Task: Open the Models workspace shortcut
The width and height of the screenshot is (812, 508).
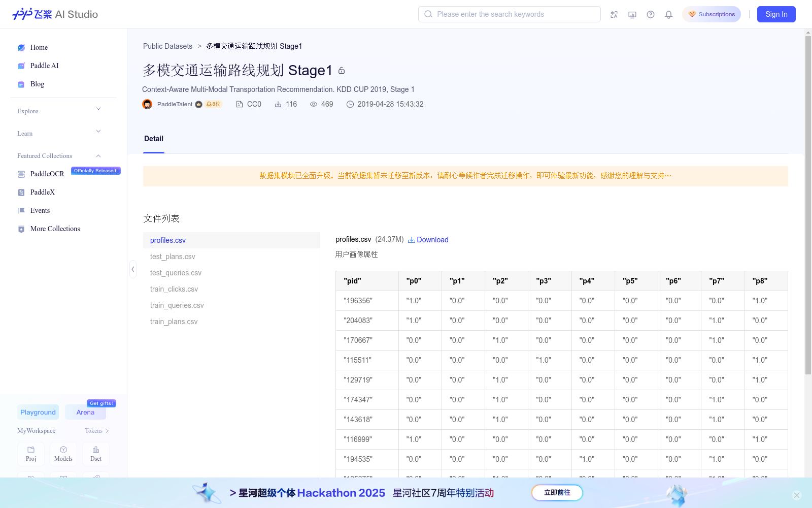Action: [x=63, y=454]
